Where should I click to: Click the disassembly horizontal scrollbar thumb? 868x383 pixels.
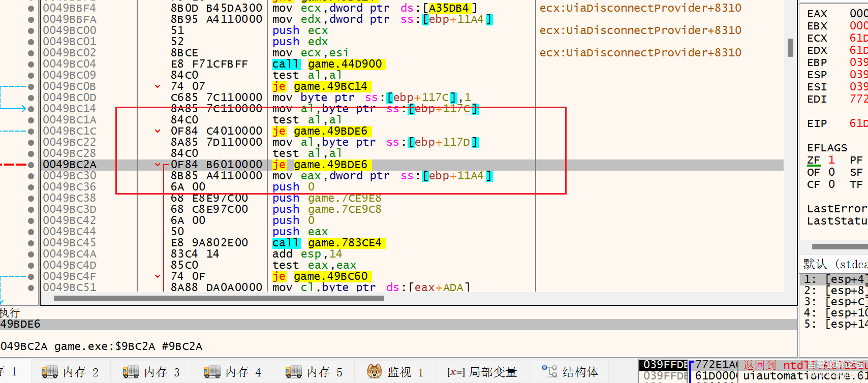(x=219, y=299)
